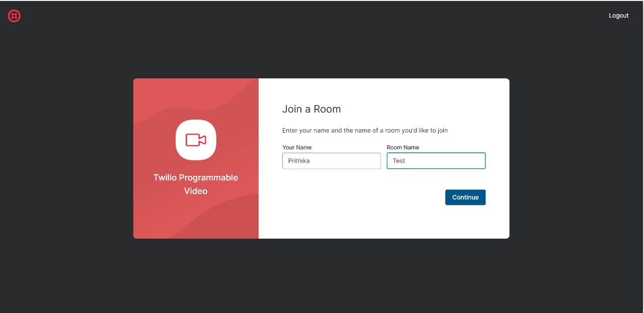This screenshot has width=644, height=313.
Task: Click the Twilio logo icon
Action: [x=14, y=16]
